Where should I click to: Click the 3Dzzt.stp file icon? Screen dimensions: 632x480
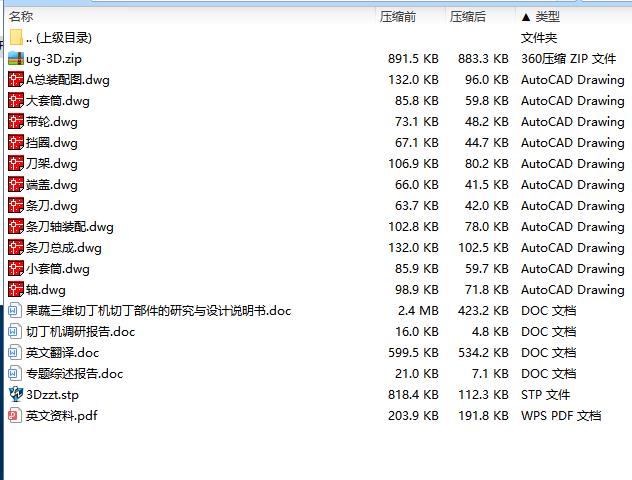(x=16, y=394)
